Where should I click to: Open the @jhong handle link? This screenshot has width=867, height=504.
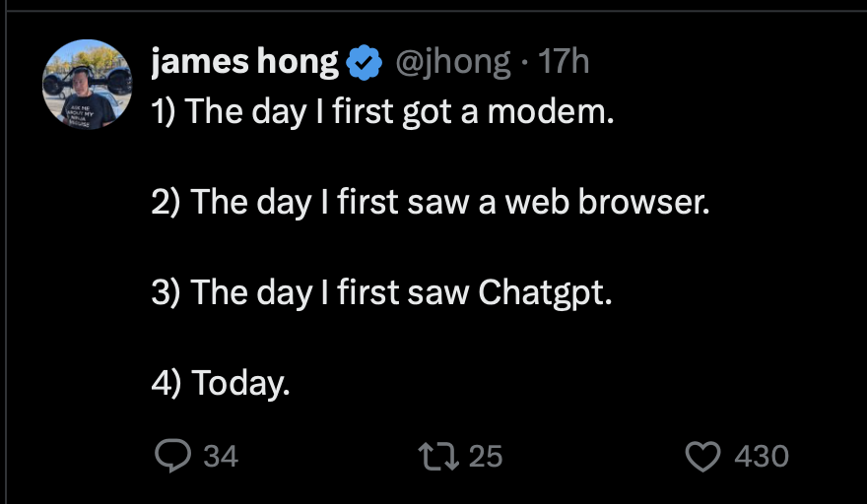pos(452,63)
